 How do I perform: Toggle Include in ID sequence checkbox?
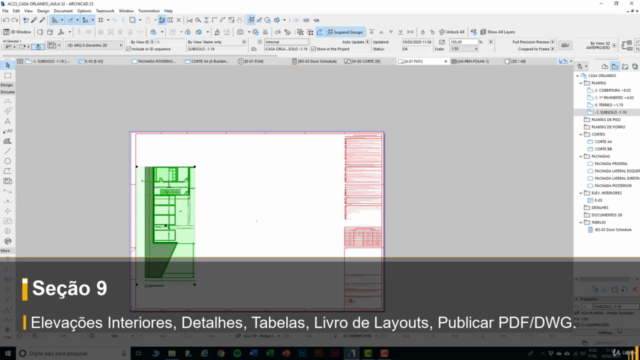click(x=129, y=49)
